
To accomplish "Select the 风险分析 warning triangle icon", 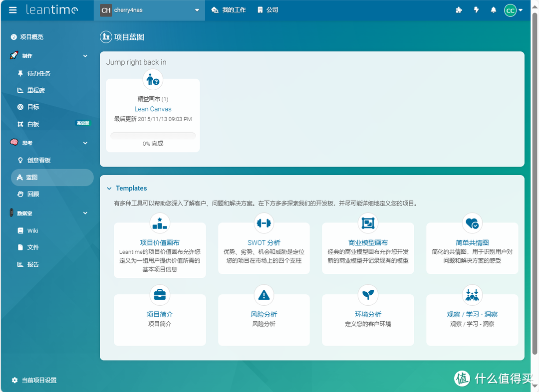I will (x=264, y=294).
